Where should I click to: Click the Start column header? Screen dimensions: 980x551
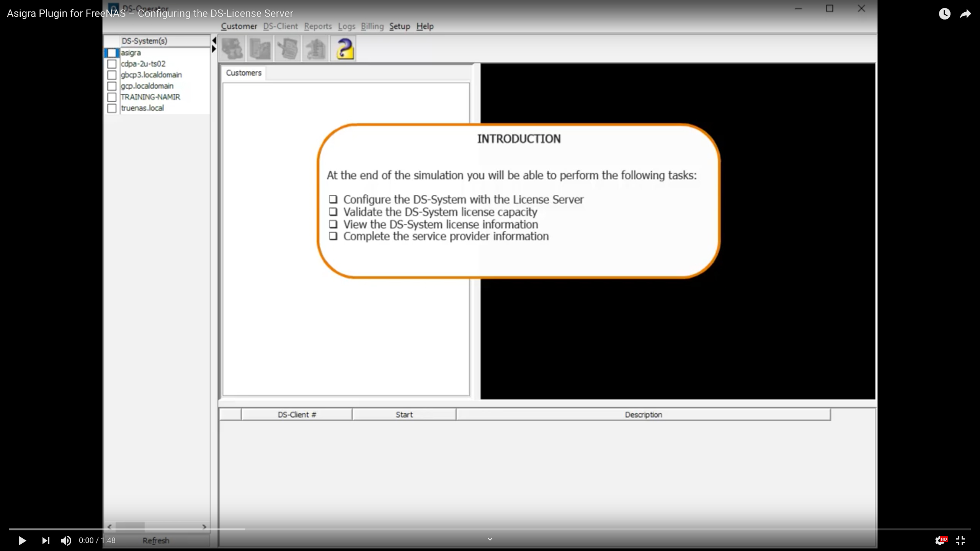(404, 414)
